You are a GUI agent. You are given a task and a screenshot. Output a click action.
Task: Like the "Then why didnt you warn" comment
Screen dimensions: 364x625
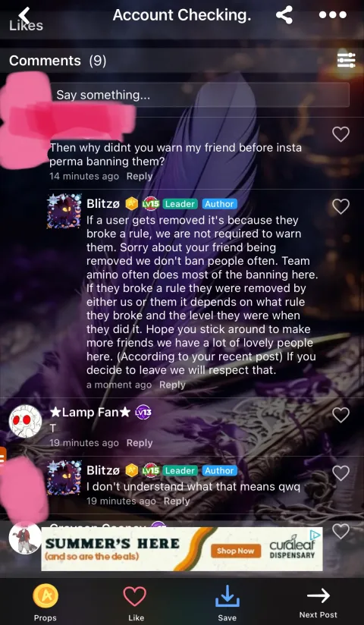pyautogui.click(x=341, y=134)
